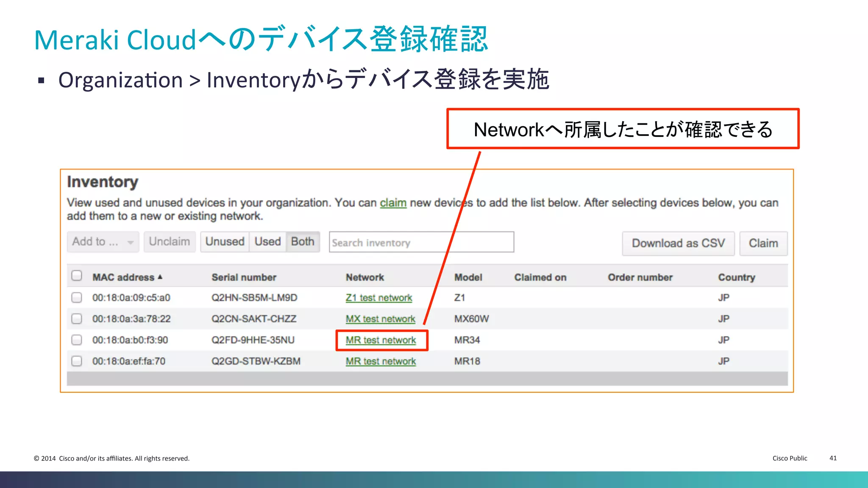Check the box for 00:18:0a:09:c5:a0
This screenshot has height=488, width=868.
[77, 298]
